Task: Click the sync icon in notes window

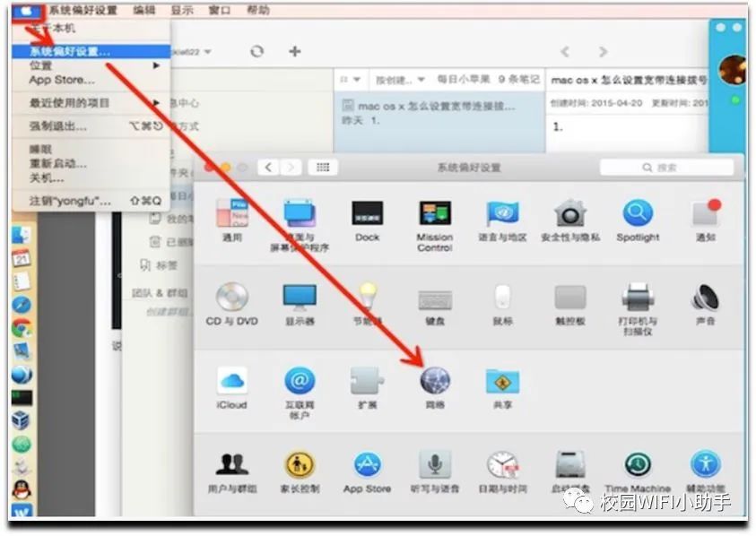Action: 257,51
